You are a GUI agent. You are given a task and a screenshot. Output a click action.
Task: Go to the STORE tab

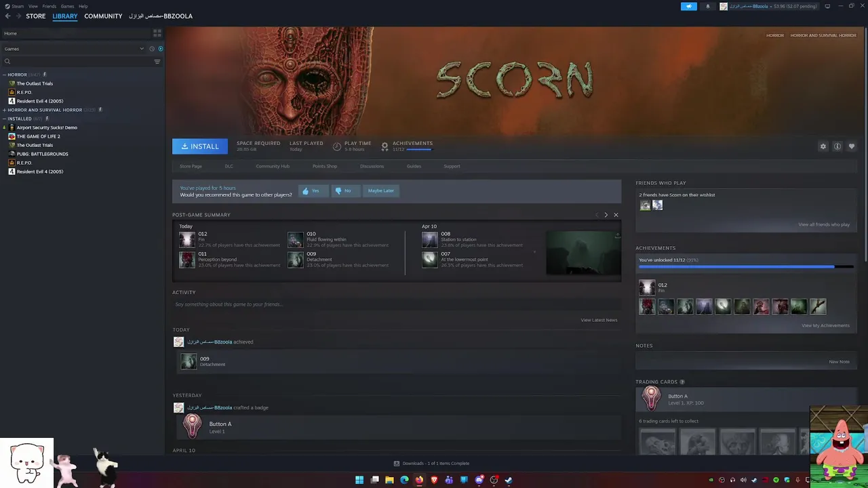click(x=36, y=16)
